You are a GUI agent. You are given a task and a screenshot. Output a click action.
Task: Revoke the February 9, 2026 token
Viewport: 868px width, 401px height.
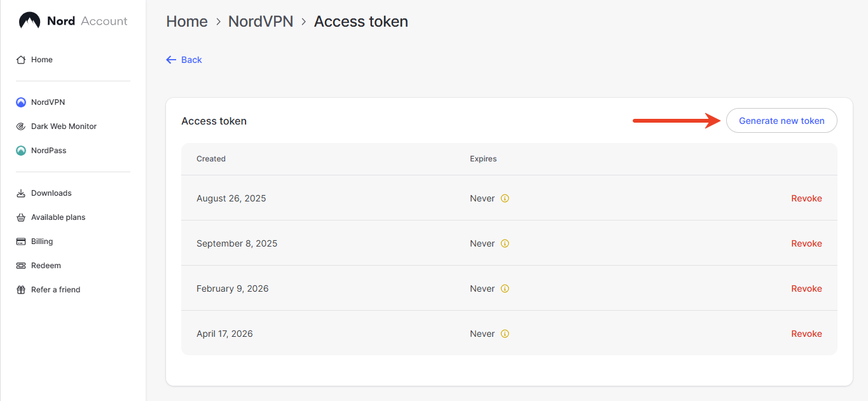(806, 289)
